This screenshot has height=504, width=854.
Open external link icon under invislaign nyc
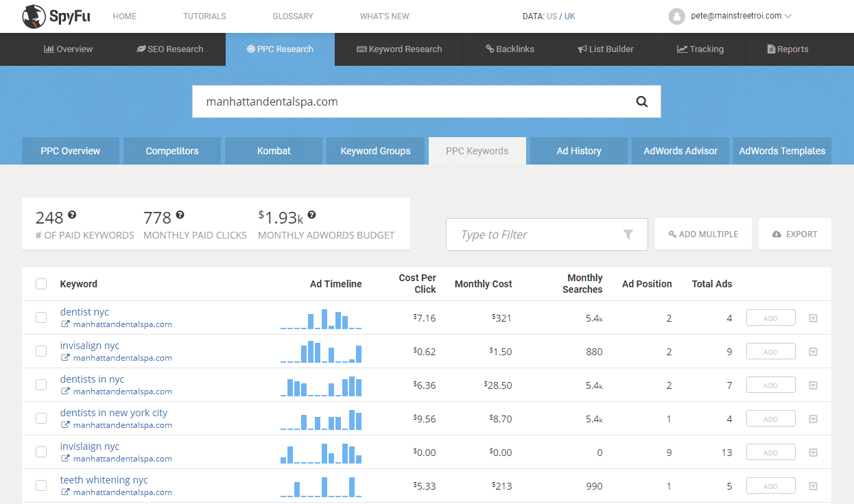click(x=66, y=459)
